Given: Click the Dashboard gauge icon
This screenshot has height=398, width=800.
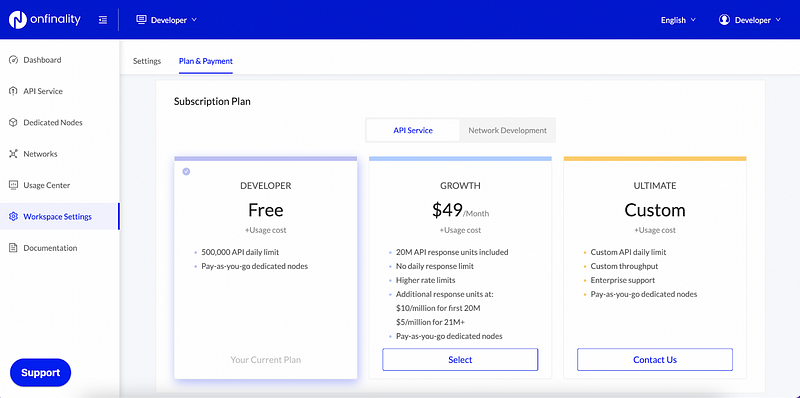Looking at the screenshot, I should (x=14, y=60).
